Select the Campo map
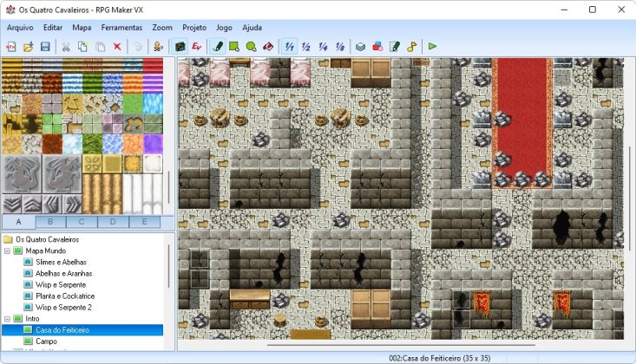This screenshot has height=364, width=636. coord(46,341)
